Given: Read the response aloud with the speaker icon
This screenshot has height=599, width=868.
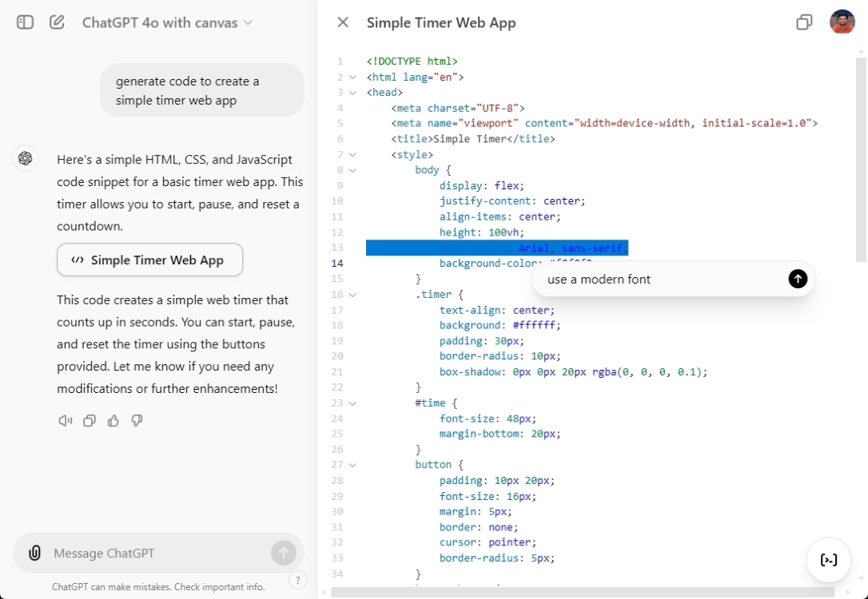Looking at the screenshot, I should tap(65, 421).
